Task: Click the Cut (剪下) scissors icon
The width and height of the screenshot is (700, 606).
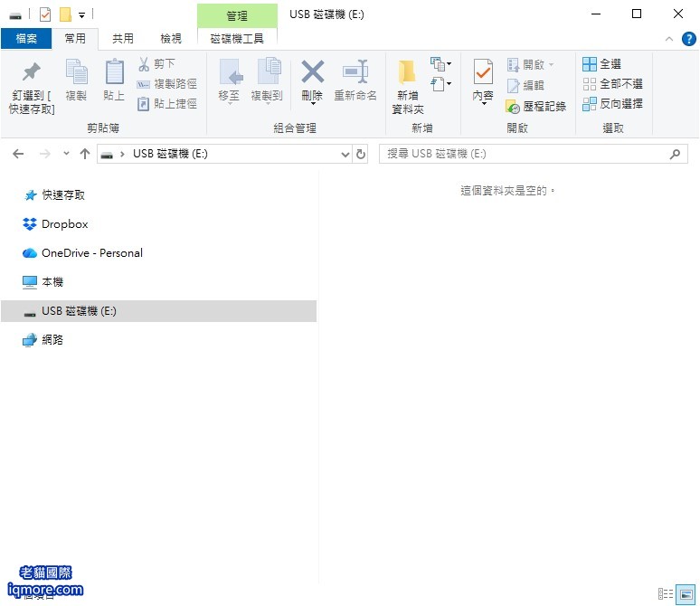Action: (144, 64)
